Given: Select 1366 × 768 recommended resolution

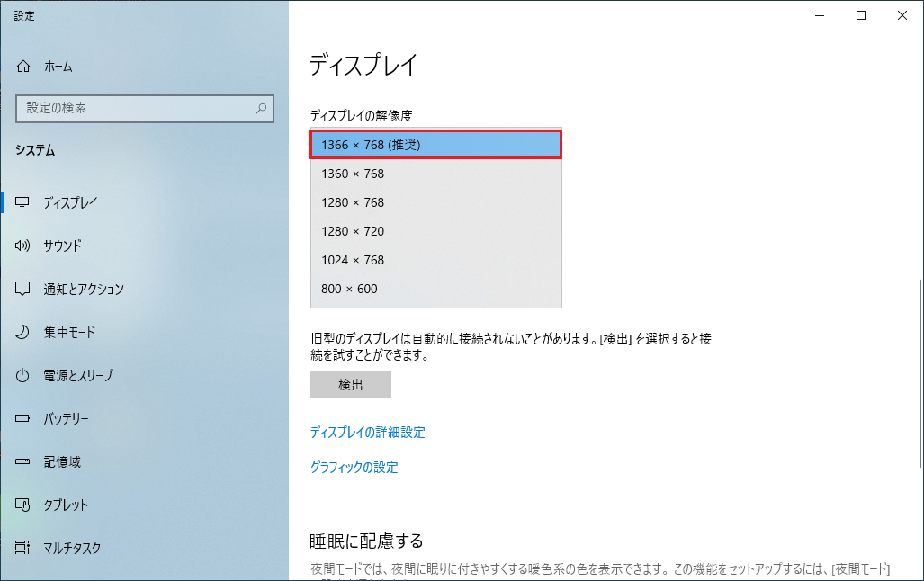Looking at the screenshot, I should click(x=435, y=145).
